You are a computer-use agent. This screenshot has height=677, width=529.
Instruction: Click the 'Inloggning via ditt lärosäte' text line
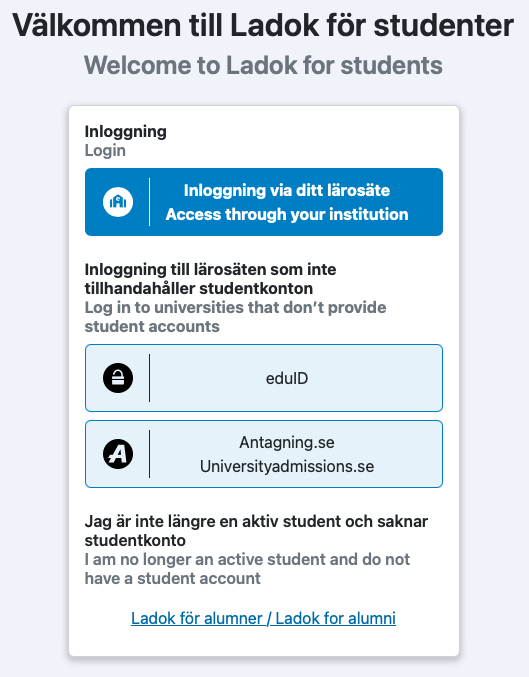tap(287, 190)
